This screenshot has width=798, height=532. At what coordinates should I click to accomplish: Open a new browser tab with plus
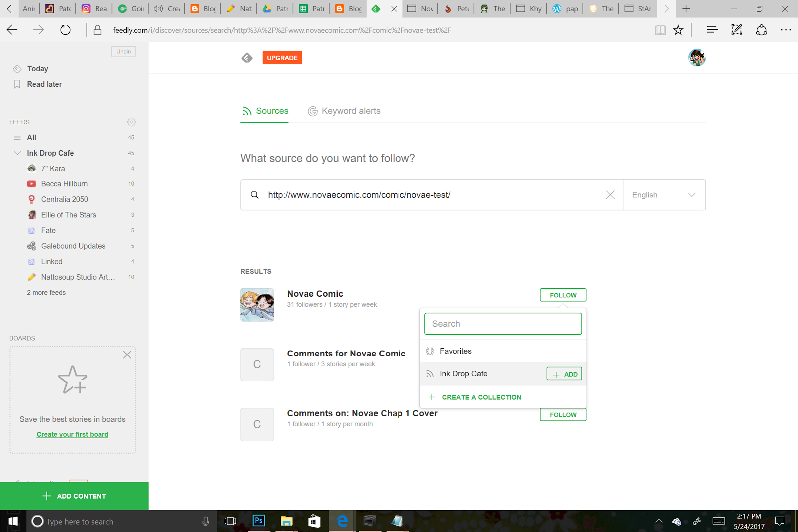pyautogui.click(x=686, y=9)
